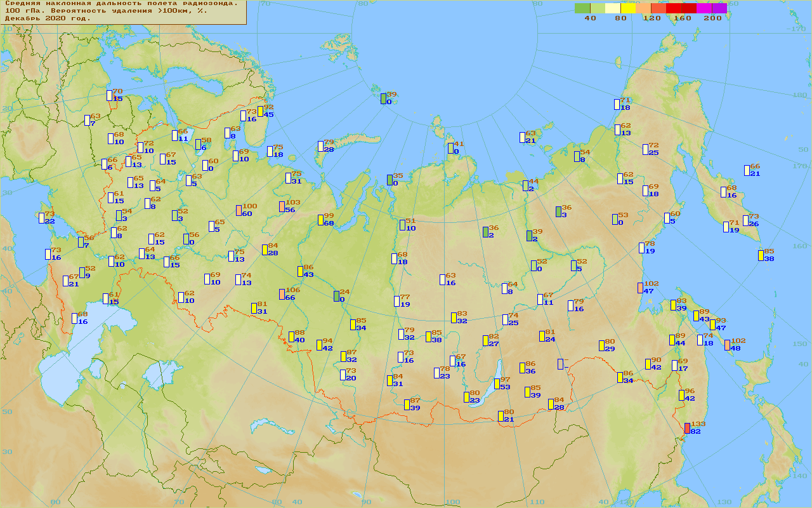Choose the light orange legend swatch
The height and width of the screenshot is (508, 812).
coord(643,8)
